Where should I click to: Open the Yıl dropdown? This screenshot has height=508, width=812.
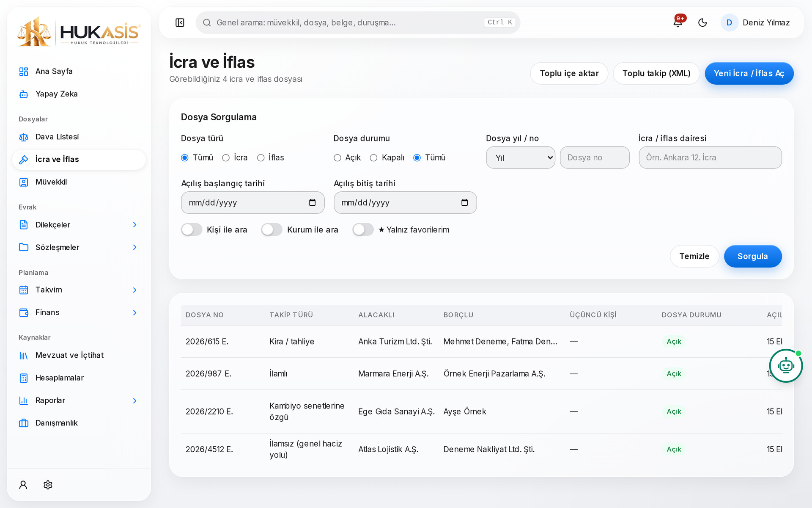click(521, 157)
